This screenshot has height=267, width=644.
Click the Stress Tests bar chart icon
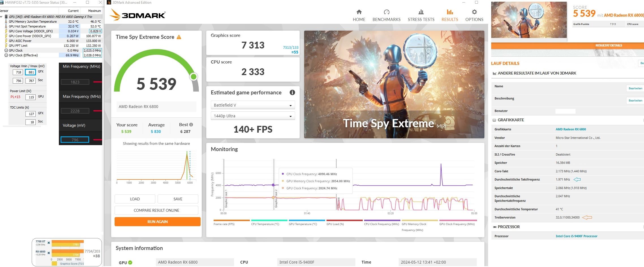pyautogui.click(x=421, y=12)
